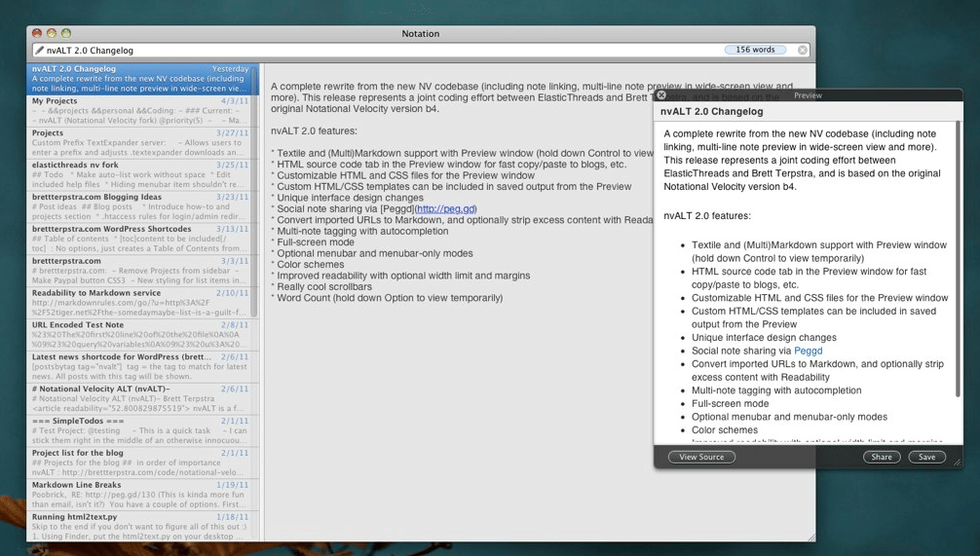Click the 'Word Count' line in the editor
The image size is (980, 556).
[x=387, y=298]
